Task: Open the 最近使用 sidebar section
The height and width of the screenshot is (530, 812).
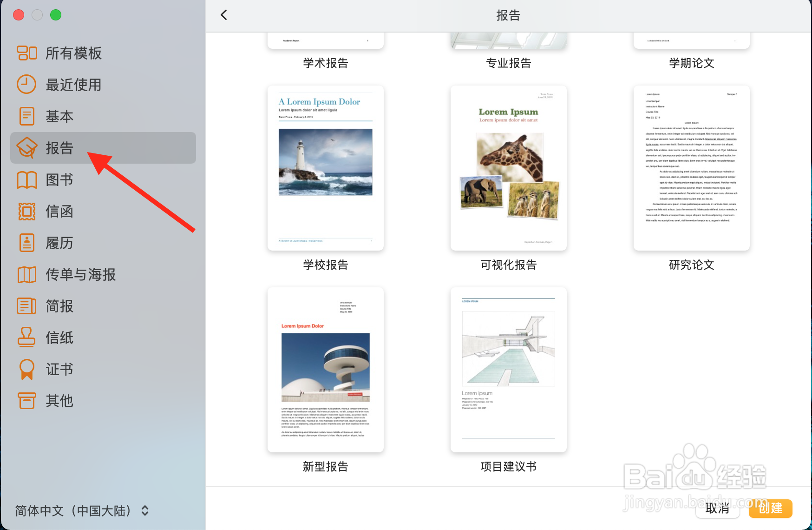Action: click(x=26, y=85)
